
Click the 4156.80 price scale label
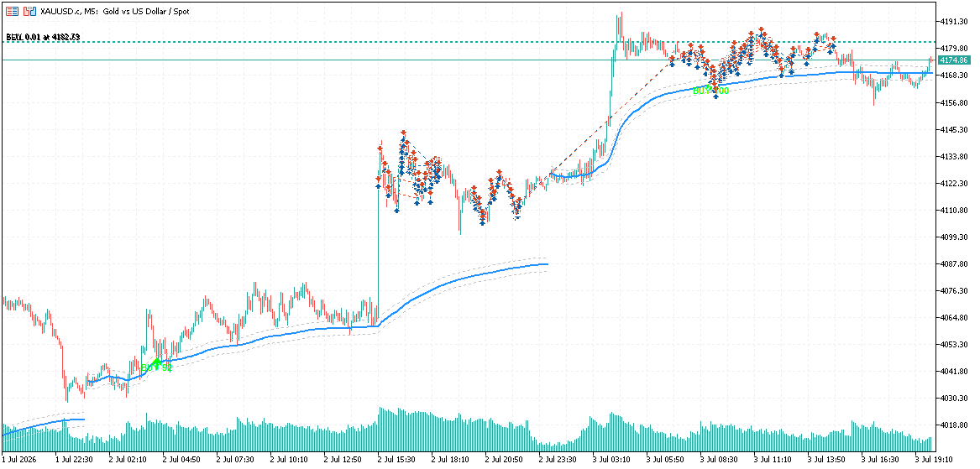point(954,102)
